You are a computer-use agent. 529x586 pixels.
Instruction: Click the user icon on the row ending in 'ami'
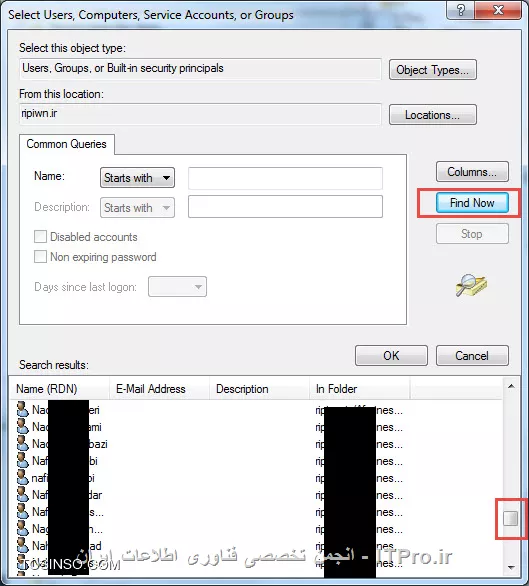22,426
